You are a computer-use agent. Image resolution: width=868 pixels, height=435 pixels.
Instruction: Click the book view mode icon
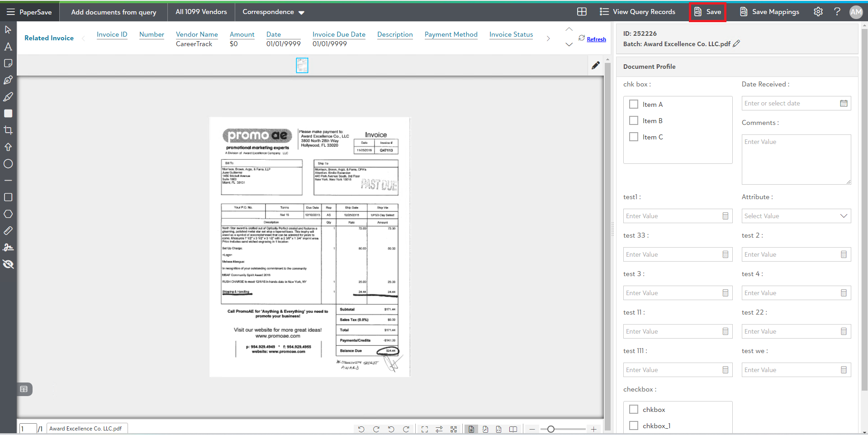coord(513,429)
